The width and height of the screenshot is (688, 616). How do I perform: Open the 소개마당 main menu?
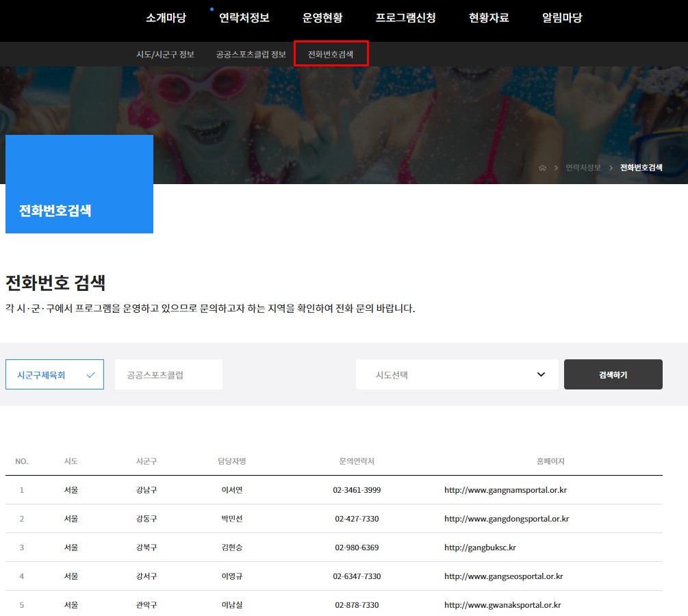pos(166,18)
